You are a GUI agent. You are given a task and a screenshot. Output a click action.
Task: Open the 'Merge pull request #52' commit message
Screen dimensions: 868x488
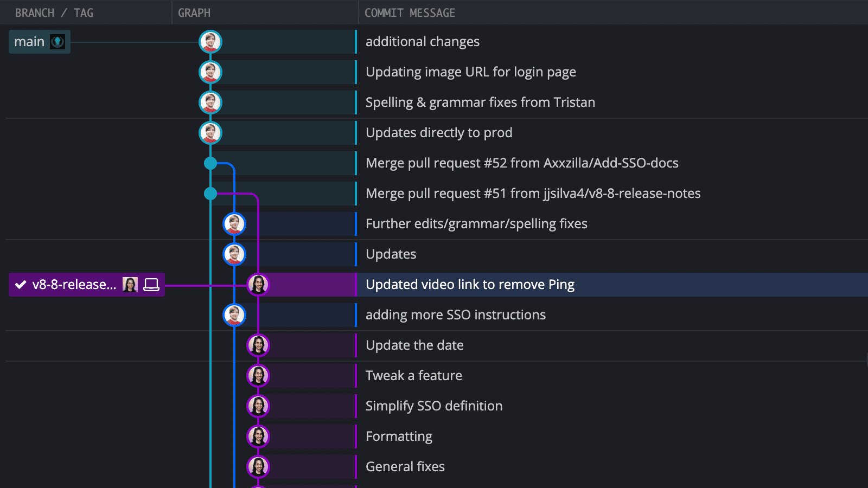[522, 163]
